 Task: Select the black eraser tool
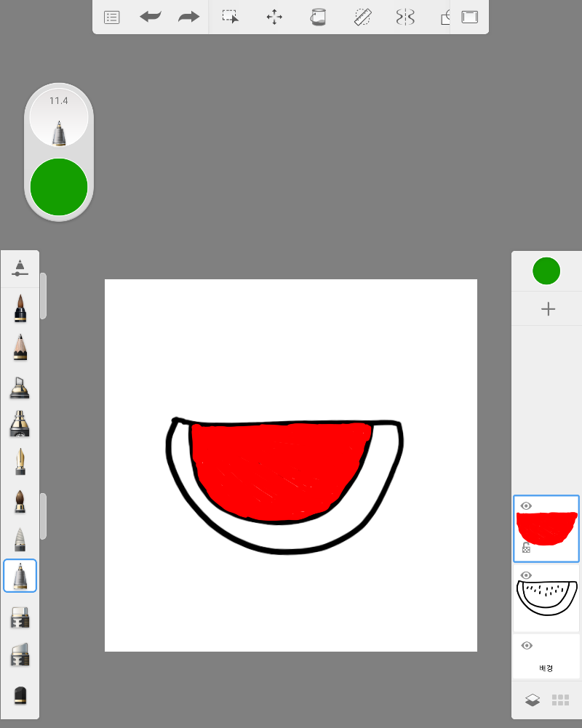point(20,695)
